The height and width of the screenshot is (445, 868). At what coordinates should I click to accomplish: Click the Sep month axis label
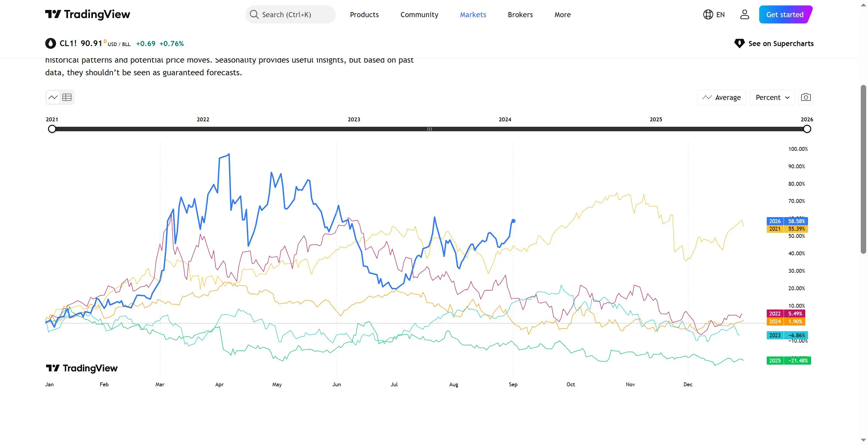[513, 384]
